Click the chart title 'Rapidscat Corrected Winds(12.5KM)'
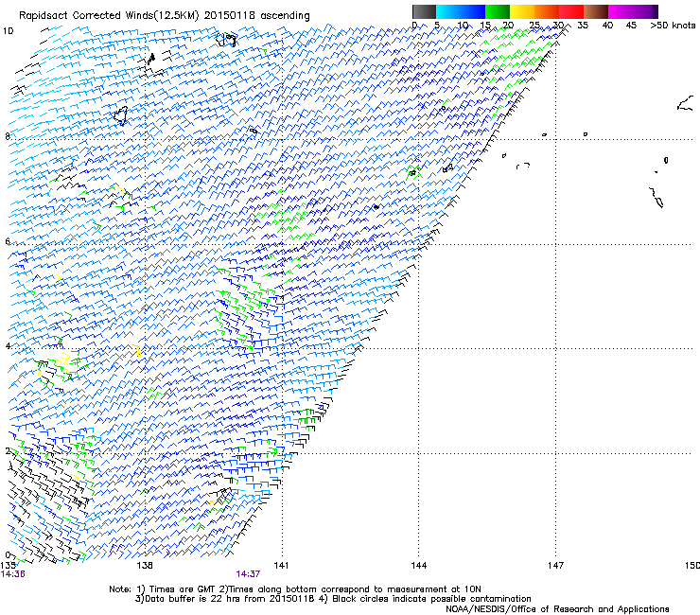The image size is (700, 615). pyautogui.click(x=109, y=16)
